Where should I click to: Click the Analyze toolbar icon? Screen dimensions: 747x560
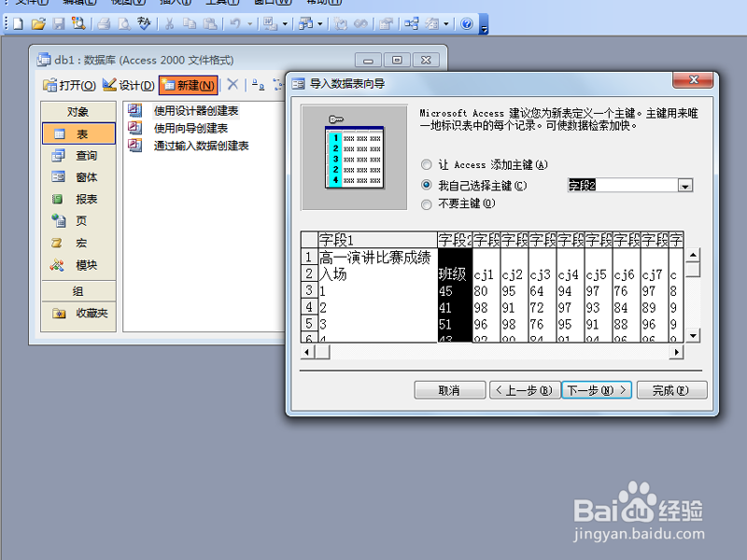point(306,23)
